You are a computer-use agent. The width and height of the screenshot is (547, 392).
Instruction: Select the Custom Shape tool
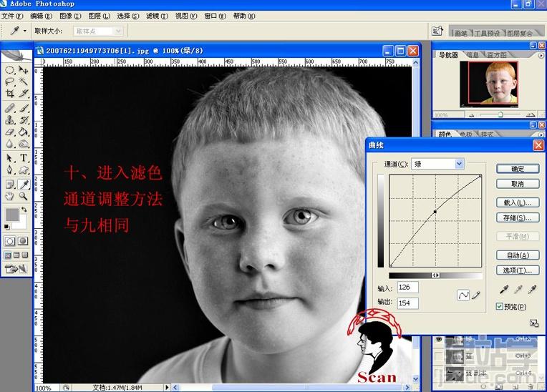[24, 170]
